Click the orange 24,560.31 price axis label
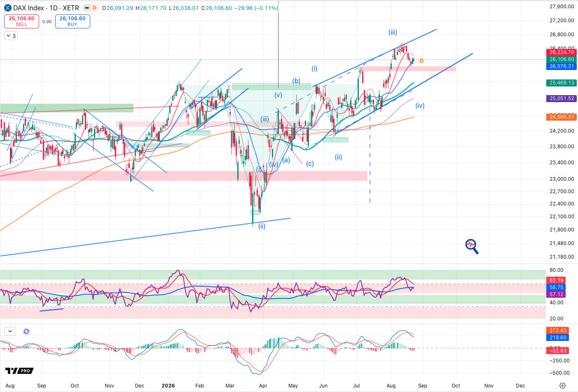The height and width of the screenshot is (392, 578). 562,117
